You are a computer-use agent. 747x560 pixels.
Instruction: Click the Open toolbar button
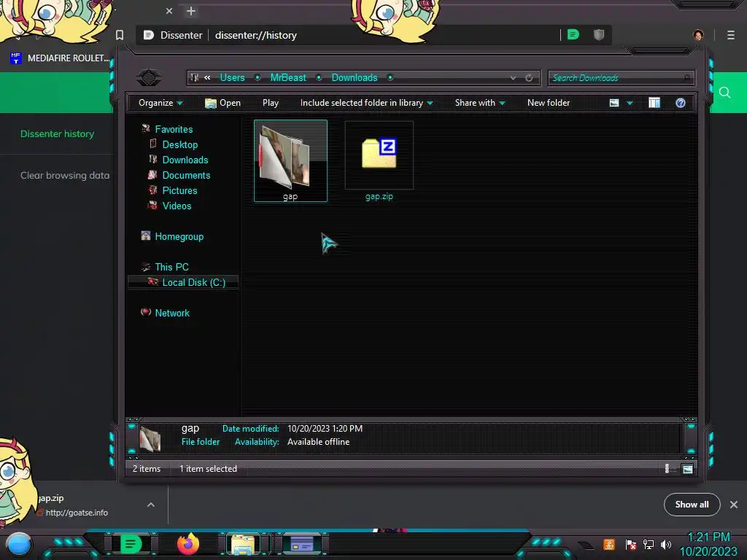(222, 103)
